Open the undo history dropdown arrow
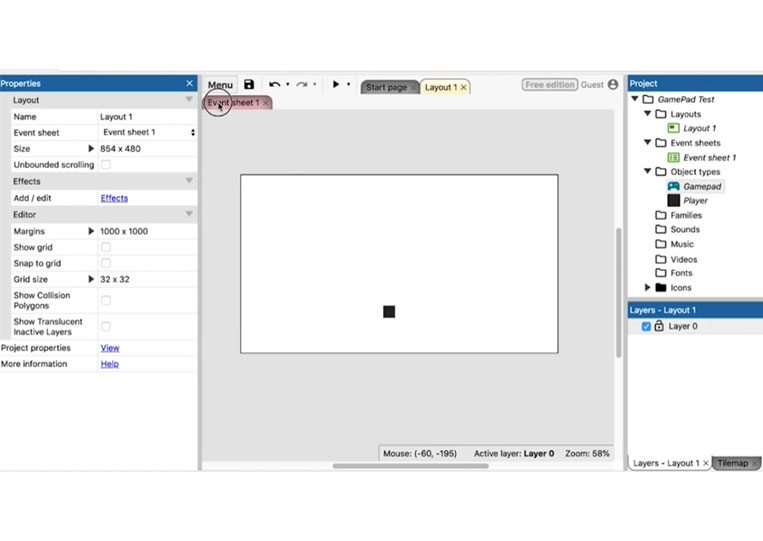Screen dimensions: 763x541 [x=288, y=84]
